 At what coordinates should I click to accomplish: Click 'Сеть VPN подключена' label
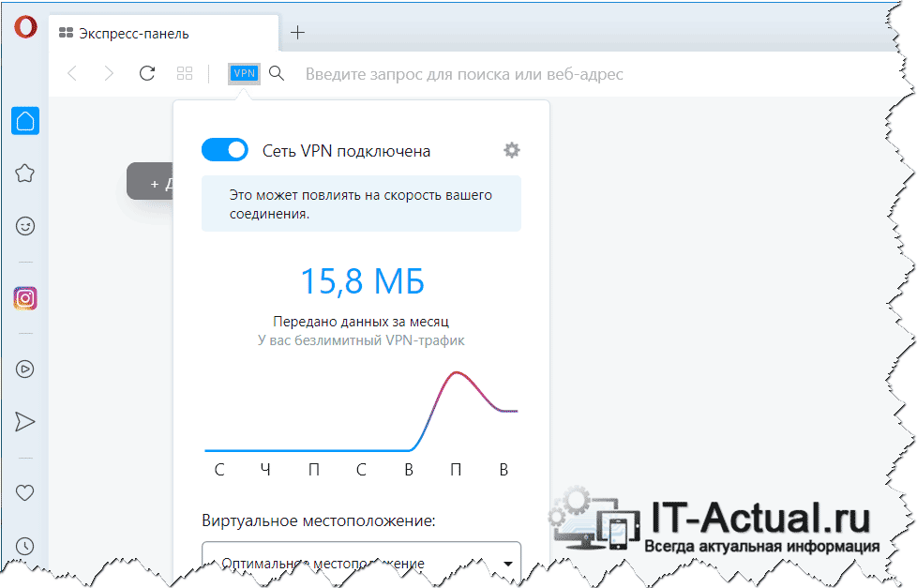pos(346,151)
